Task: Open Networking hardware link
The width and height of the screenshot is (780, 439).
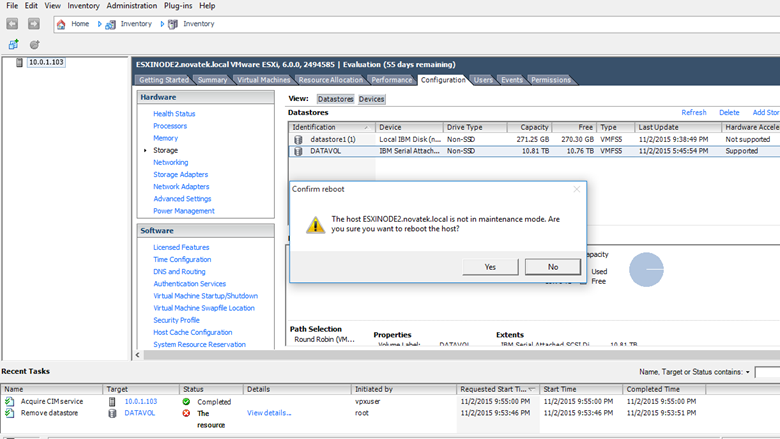Action: point(171,163)
